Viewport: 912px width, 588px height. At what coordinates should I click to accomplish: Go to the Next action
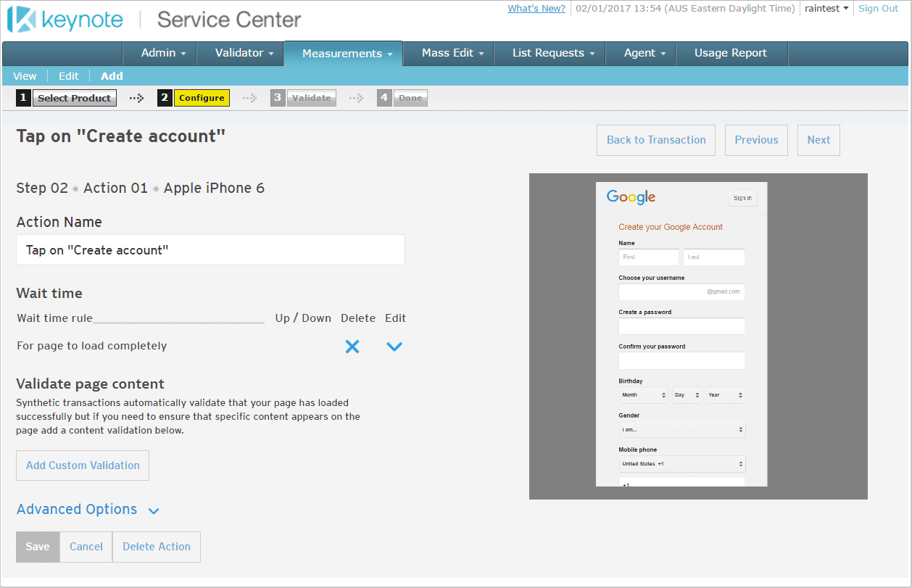[818, 140]
